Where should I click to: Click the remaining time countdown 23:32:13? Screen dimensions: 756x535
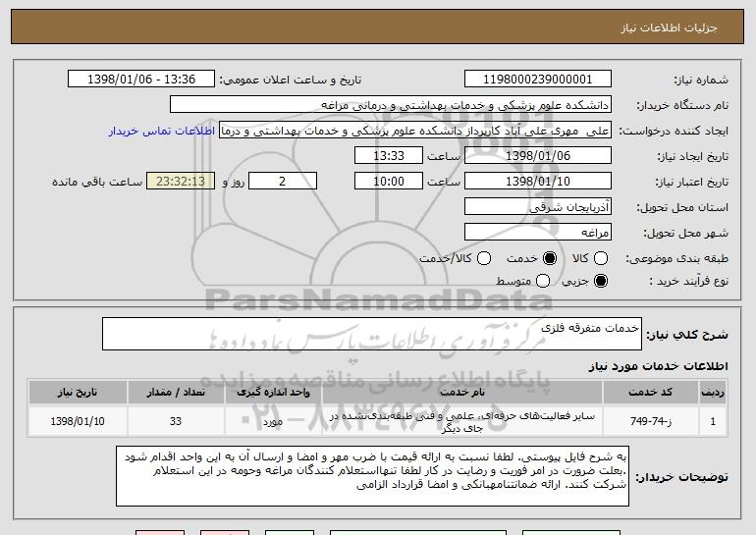pyautogui.click(x=181, y=182)
